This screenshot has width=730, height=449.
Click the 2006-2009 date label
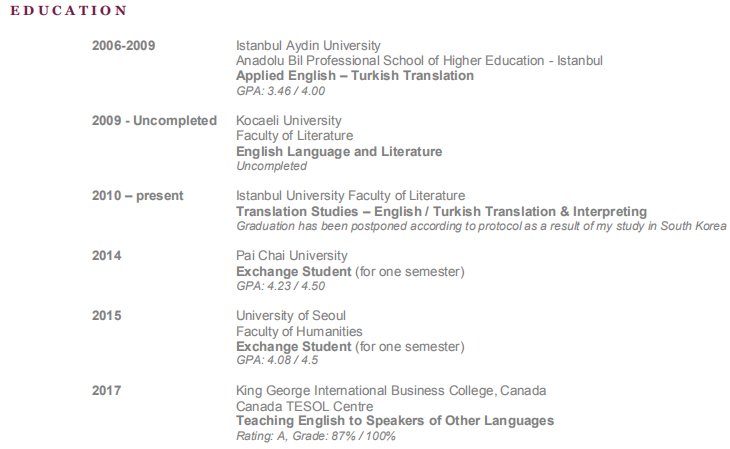[123, 45]
